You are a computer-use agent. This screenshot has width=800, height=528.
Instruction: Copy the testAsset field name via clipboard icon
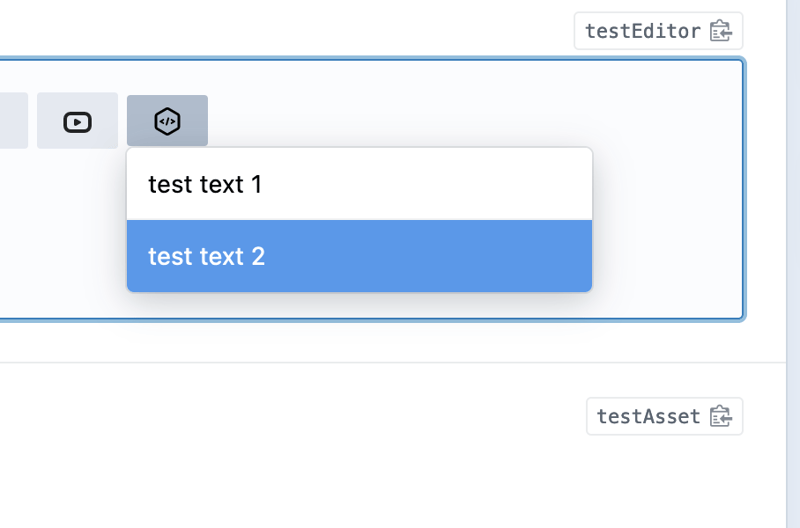pyautogui.click(x=721, y=416)
